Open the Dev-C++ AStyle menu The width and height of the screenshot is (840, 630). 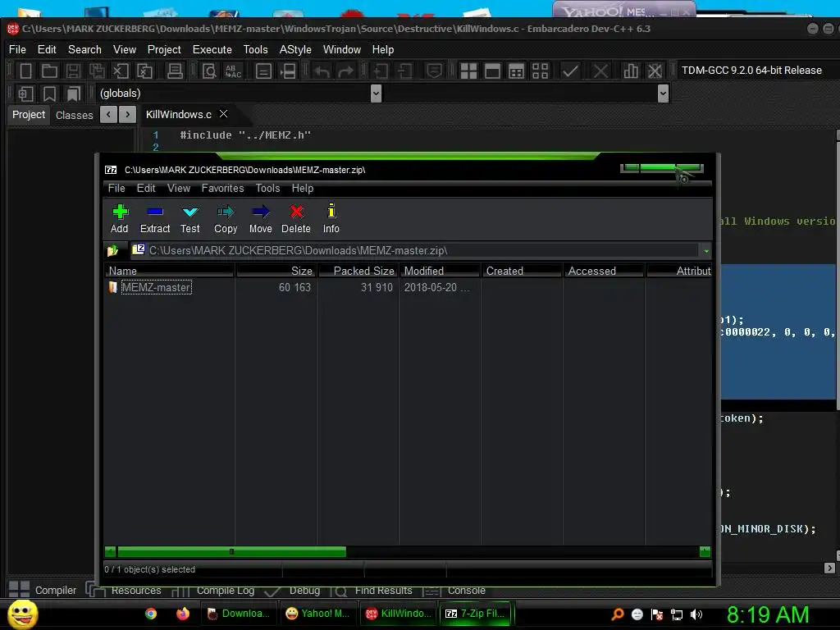click(295, 49)
